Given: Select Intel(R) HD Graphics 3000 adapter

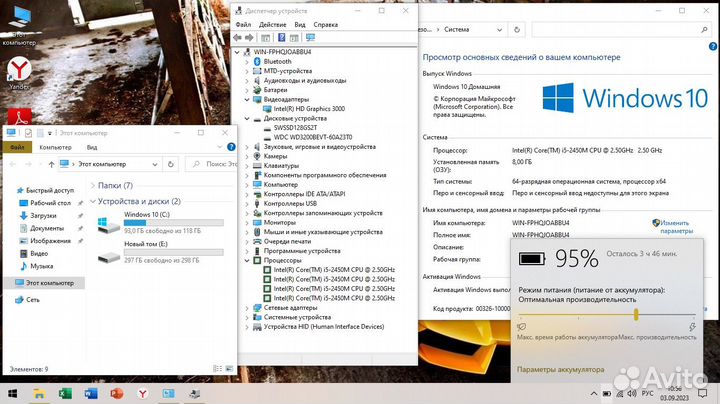Looking at the screenshot, I should pyautogui.click(x=309, y=109).
